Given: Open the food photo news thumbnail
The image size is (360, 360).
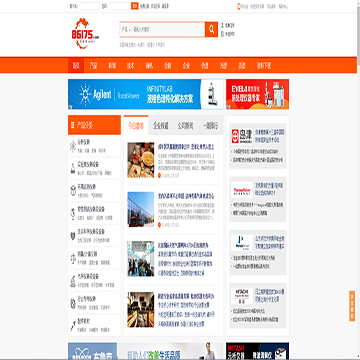Looking at the screenshot, I should 141,160.
